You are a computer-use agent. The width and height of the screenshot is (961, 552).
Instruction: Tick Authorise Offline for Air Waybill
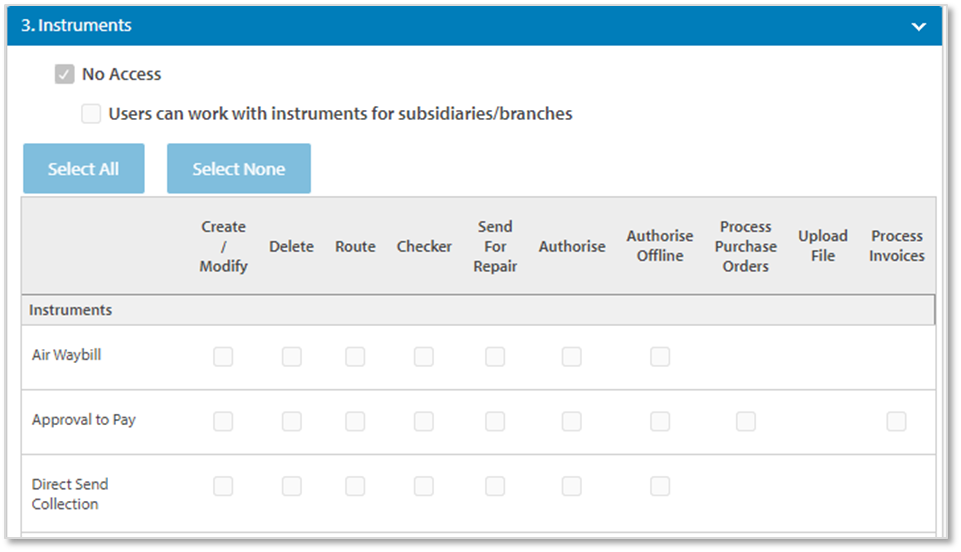[x=660, y=357]
